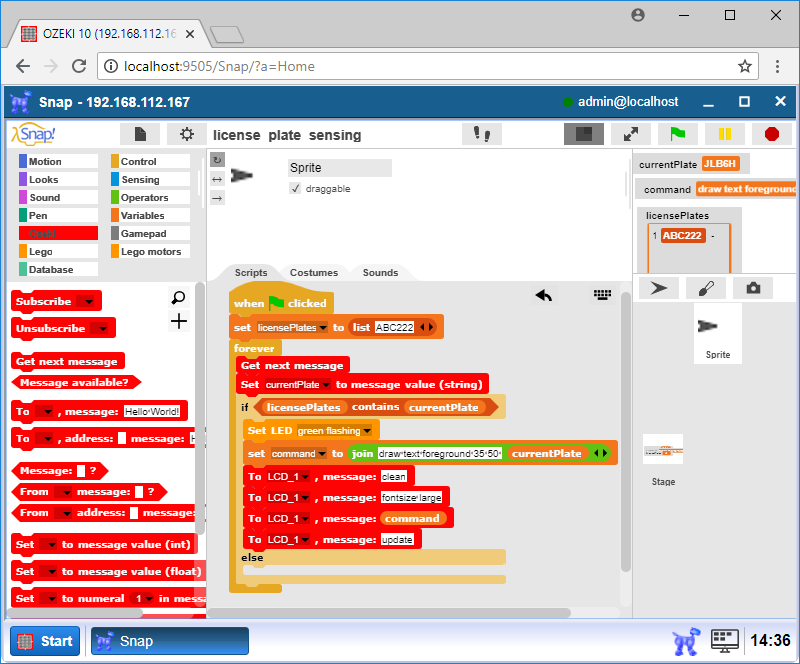This screenshot has width=800, height=664.
Task: Open dropdown in 'Set to message value (int)' block
Action: (x=48, y=545)
